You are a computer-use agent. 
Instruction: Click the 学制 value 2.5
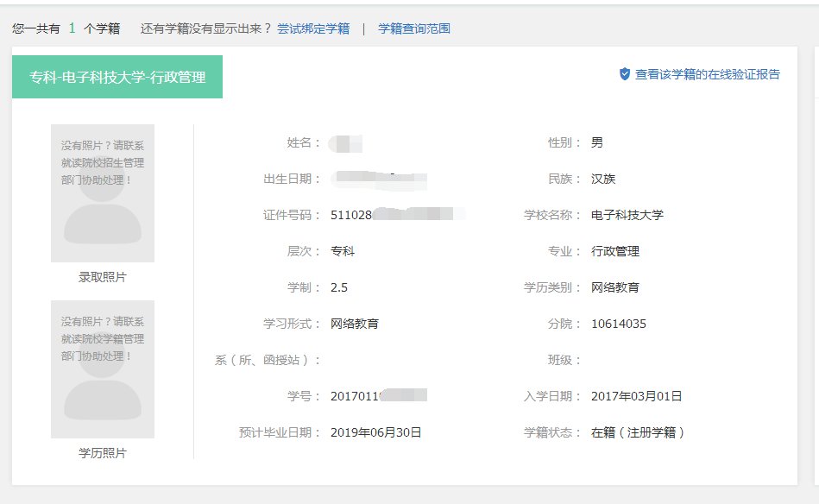point(339,287)
